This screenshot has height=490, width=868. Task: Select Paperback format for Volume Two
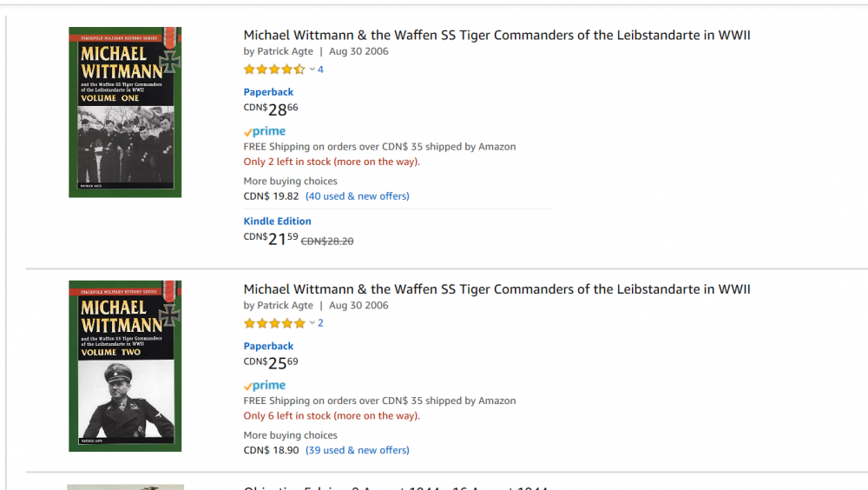[268, 346]
